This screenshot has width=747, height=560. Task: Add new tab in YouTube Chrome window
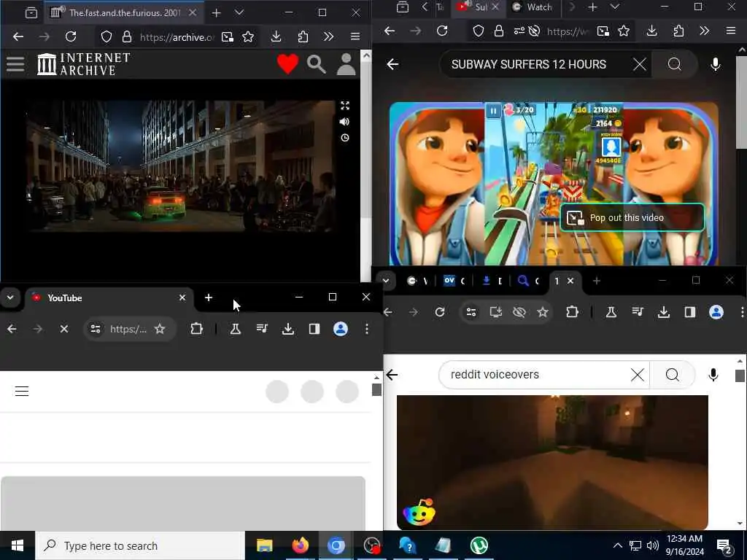[208, 297]
